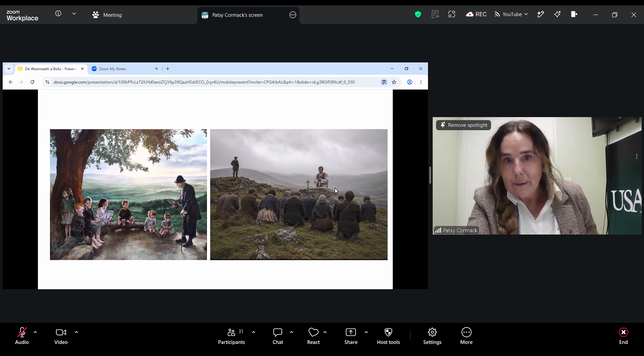Viewport: 644px width, 356px height.
Task: Open the React heart menu
Action: 313,336
